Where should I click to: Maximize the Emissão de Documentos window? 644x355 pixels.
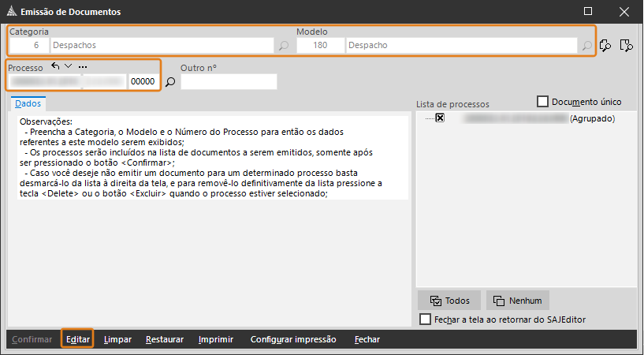pyautogui.click(x=588, y=11)
